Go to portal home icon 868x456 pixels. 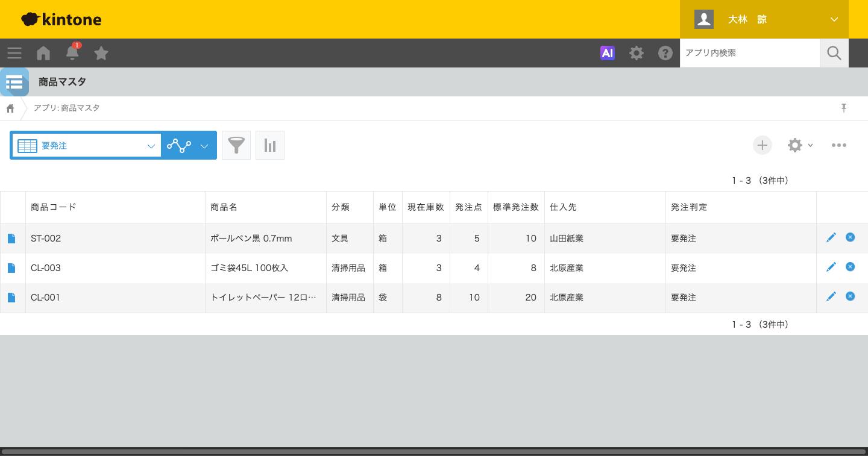[x=43, y=53]
